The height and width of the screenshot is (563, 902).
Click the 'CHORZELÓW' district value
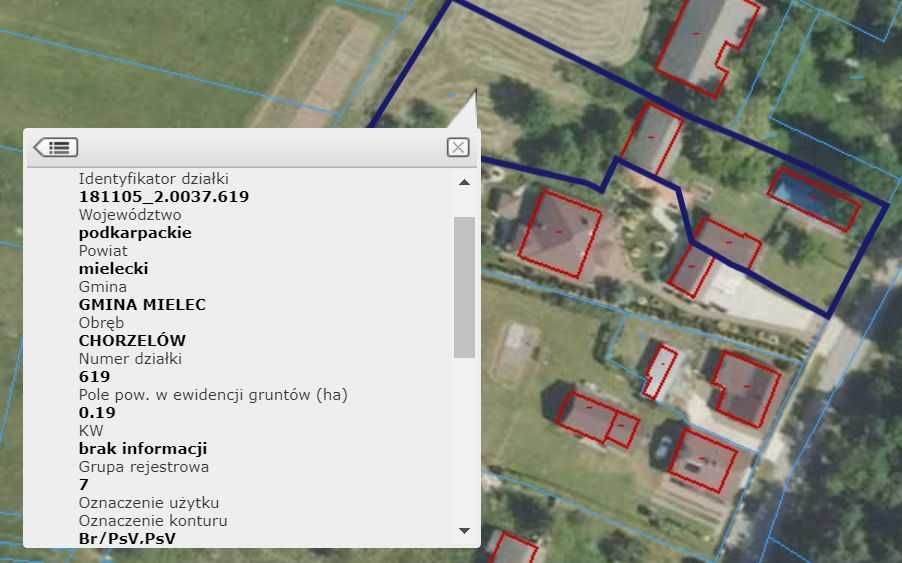click(x=132, y=340)
